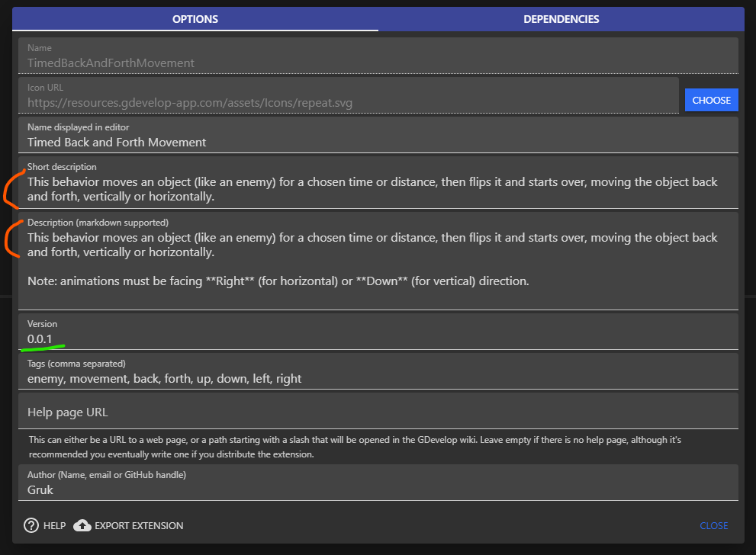Click the Icon URL field showing repeat.svg
This screenshot has width=756, height=555.
343,102
